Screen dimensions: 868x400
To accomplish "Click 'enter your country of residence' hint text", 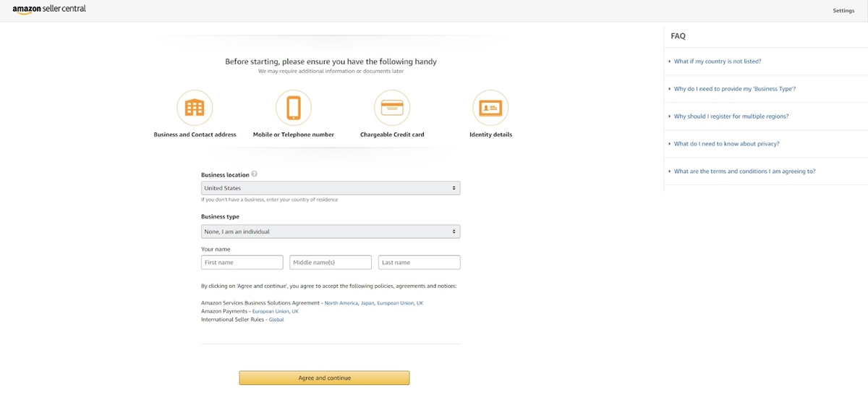I will (301, 200).
